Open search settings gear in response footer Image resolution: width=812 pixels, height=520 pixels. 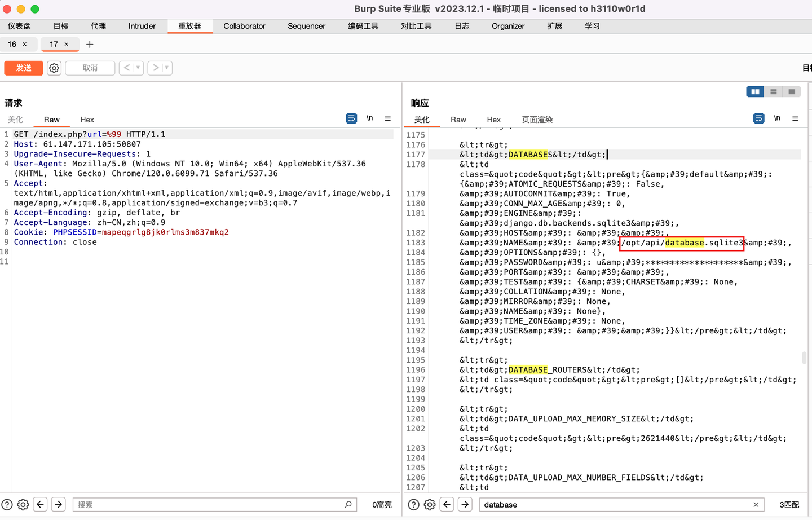click(x=429, y=504)
